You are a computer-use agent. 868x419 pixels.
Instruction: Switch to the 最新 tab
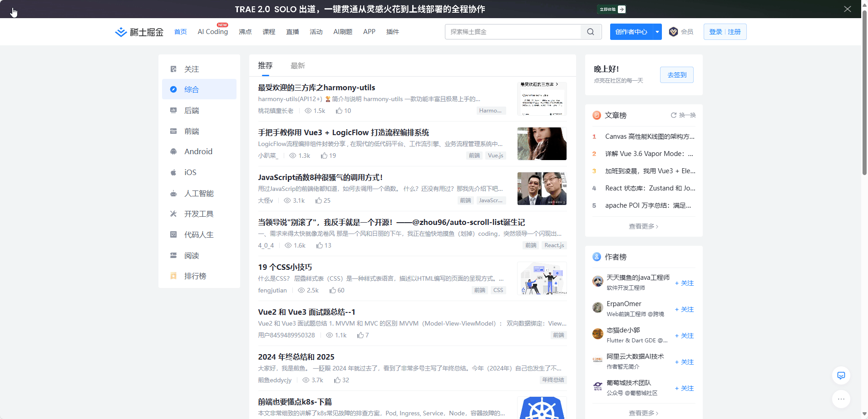(x=298, y=66)
